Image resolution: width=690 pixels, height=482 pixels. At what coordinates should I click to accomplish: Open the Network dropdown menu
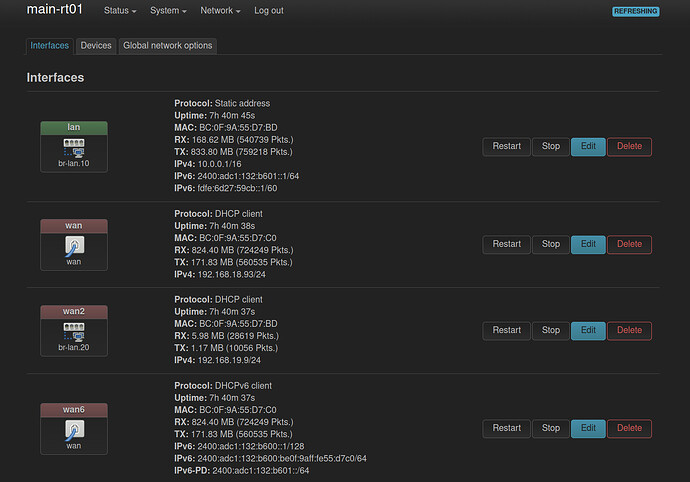[220, 11]
